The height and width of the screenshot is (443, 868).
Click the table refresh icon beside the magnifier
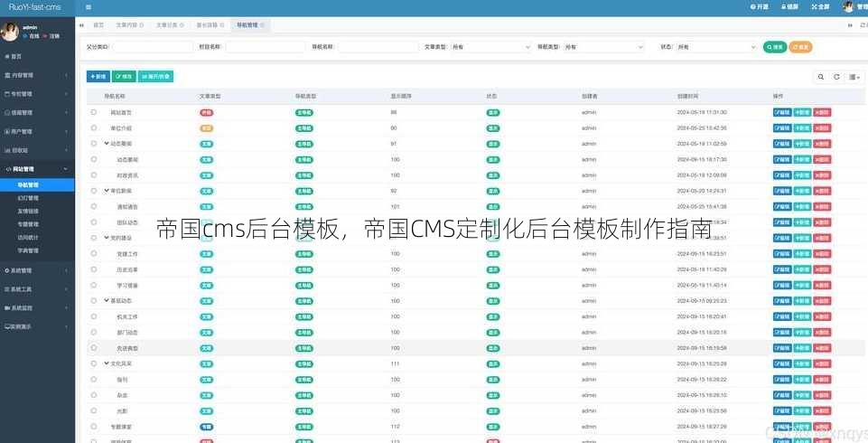point(836,77)
